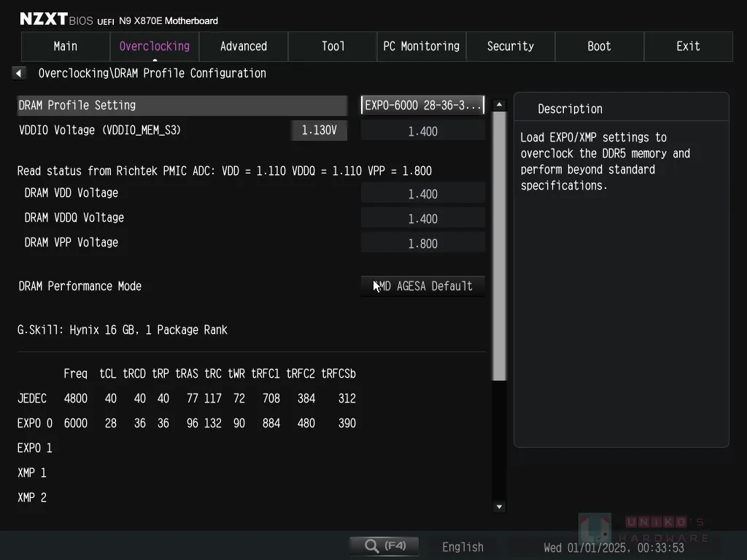Screen dimensions: 747x560
Task: Click the tCL column header
Action: (108, 374)
